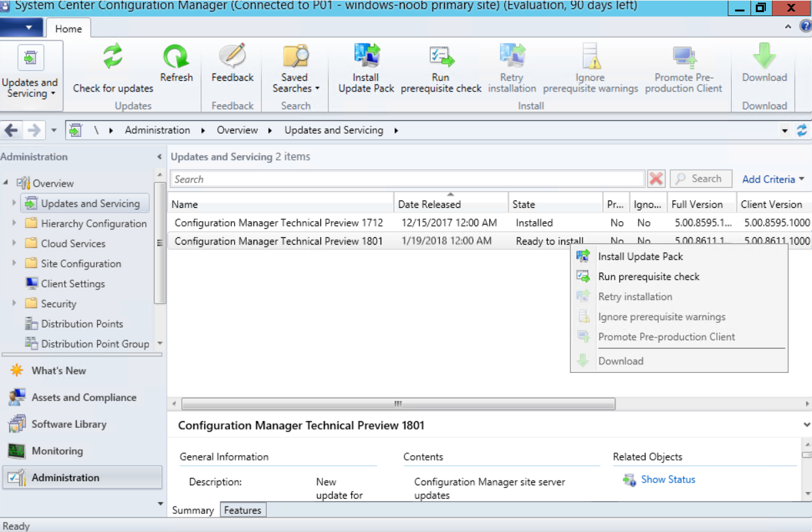Image resolution: width=812 pixels, height=532 pixels.
Task: Open the help icon in ribbon corner
Action: click(805, 26)
